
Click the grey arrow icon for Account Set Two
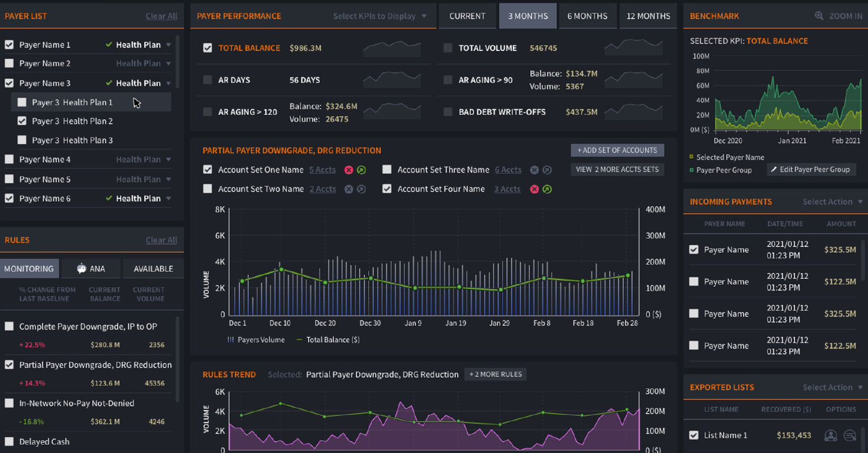[362, 189]
